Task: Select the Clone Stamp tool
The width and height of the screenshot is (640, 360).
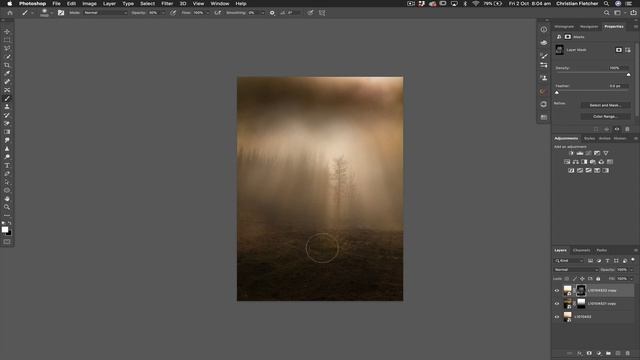Action: click(7, 107)
